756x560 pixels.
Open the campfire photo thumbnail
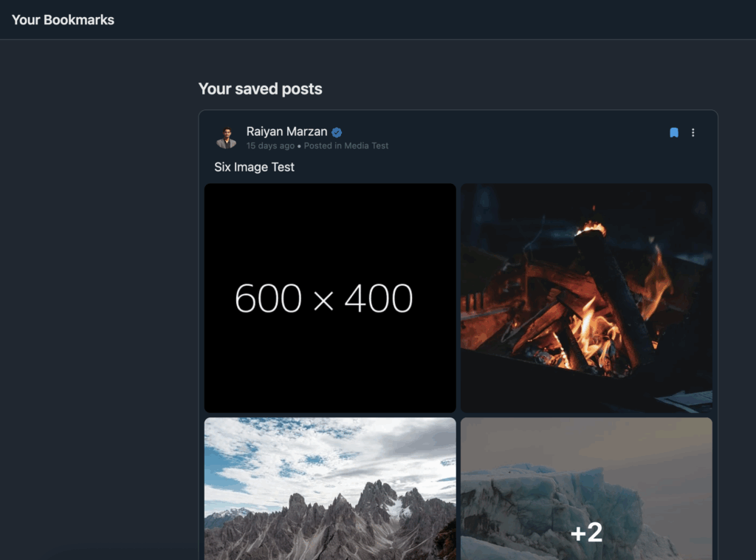click(x=587, y=298)
